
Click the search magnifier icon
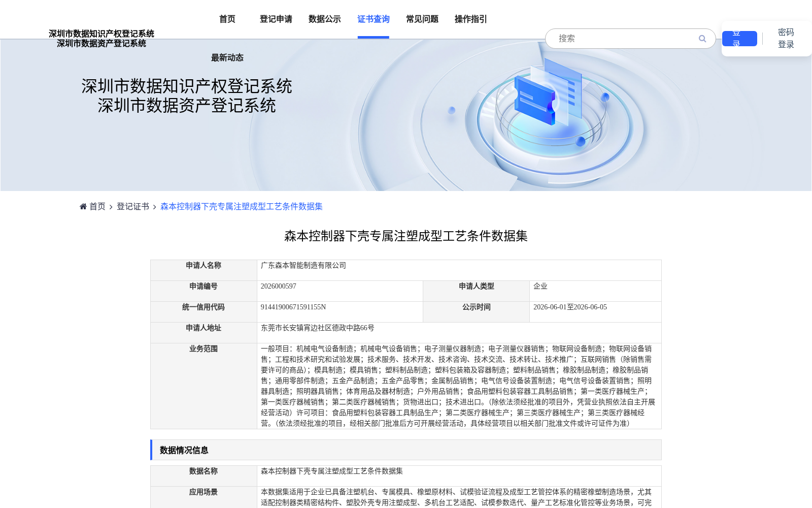click(x=702, y=39)
